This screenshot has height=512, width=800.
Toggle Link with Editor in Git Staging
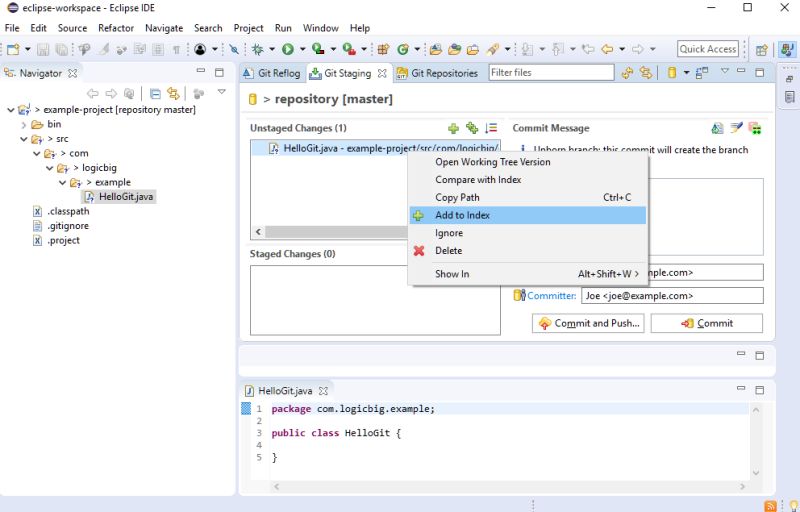(x=646, y=73)
